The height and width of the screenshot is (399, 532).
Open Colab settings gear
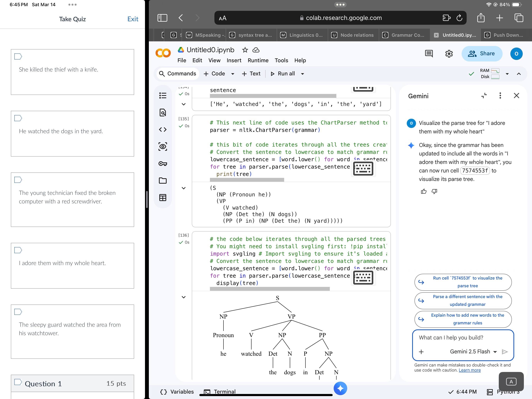(449, 53)
